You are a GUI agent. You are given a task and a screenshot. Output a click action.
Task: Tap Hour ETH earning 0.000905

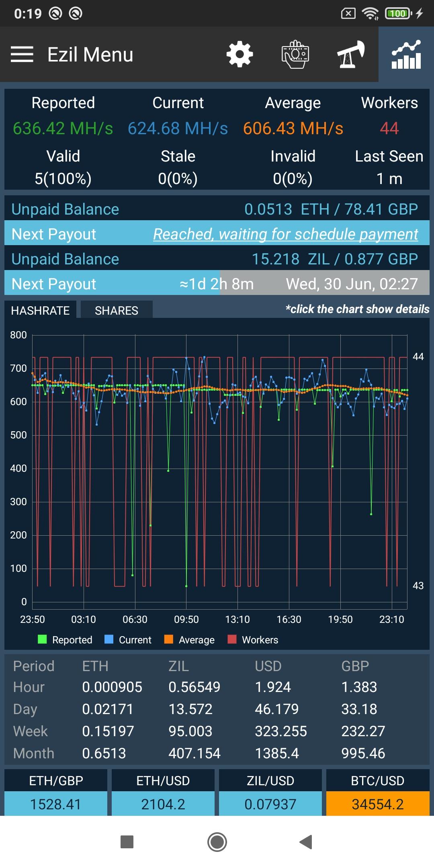[x=112, y=687]
